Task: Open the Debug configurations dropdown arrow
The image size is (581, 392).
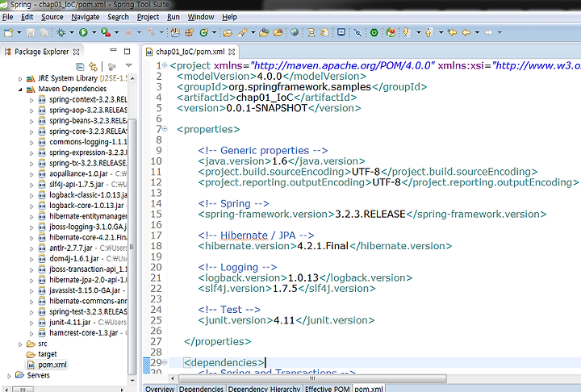Action: click(x=72, y=32)
